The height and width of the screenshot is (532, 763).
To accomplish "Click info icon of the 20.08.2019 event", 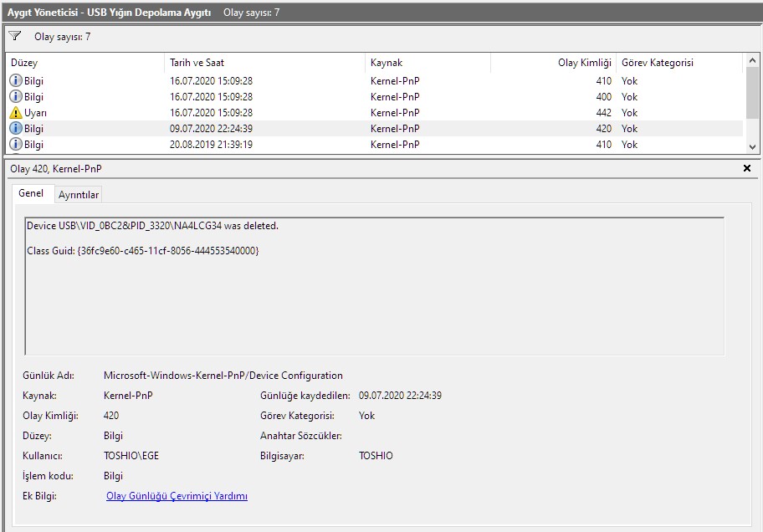I will (16, 145).
